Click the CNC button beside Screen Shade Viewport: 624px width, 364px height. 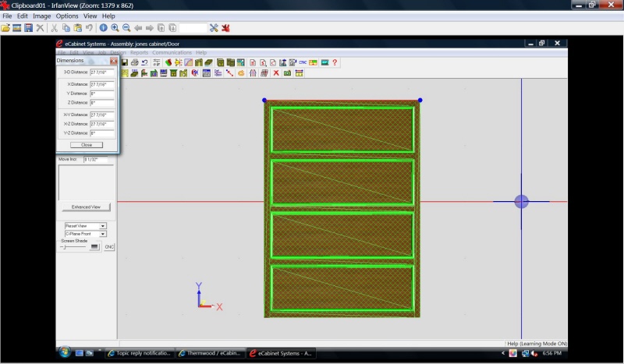point(109,247)
